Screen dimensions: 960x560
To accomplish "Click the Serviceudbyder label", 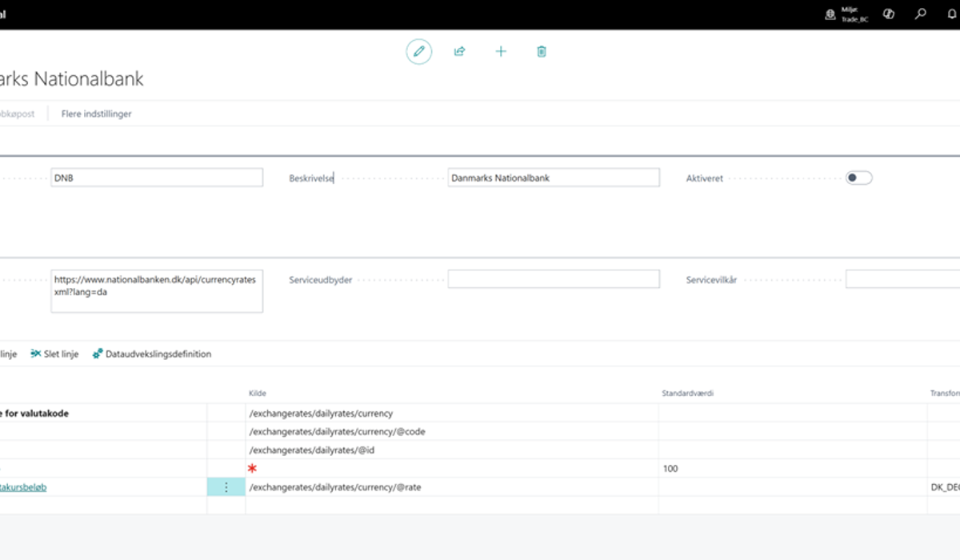I will tap(321, 280).
